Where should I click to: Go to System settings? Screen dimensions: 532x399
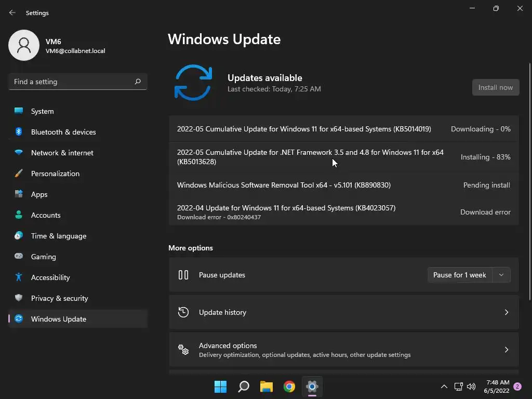tap(78, 111)
